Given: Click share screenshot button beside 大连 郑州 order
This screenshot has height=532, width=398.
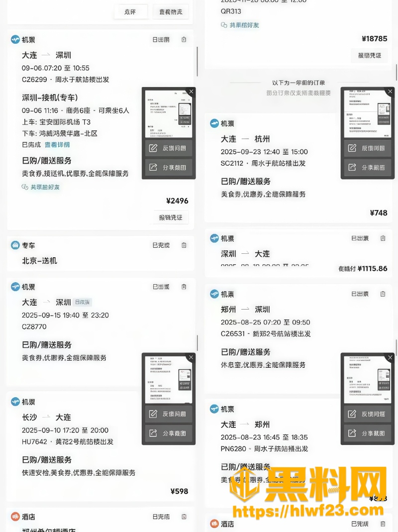Looking at the screenshot, I should 368,433.
